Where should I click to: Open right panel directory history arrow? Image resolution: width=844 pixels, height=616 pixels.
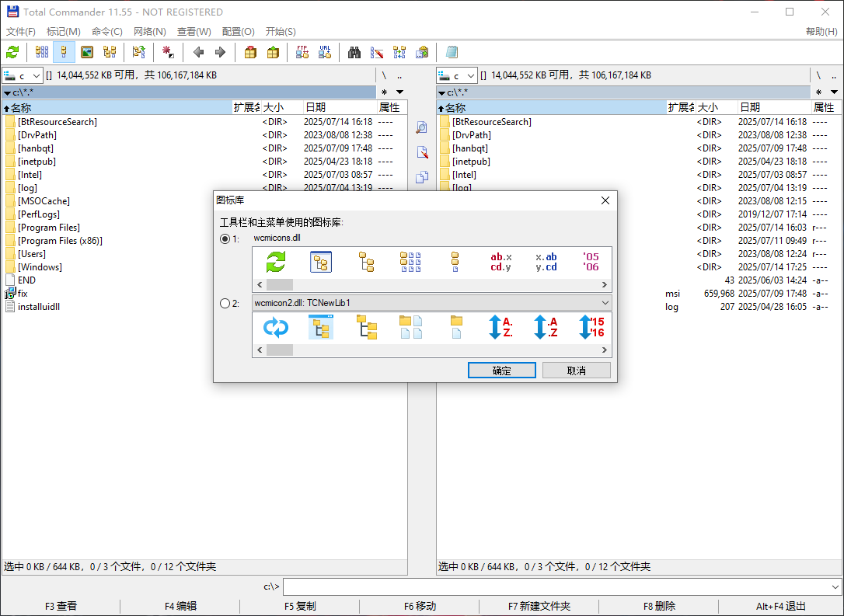[835, 92]
